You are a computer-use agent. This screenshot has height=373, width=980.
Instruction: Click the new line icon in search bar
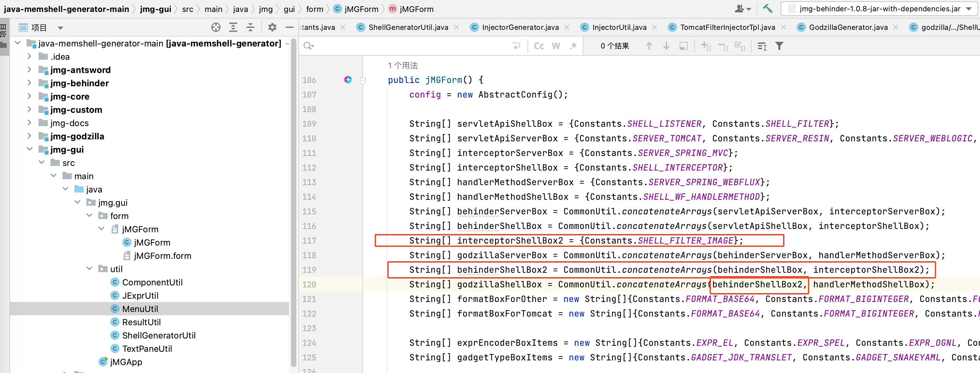click(516, 46)
